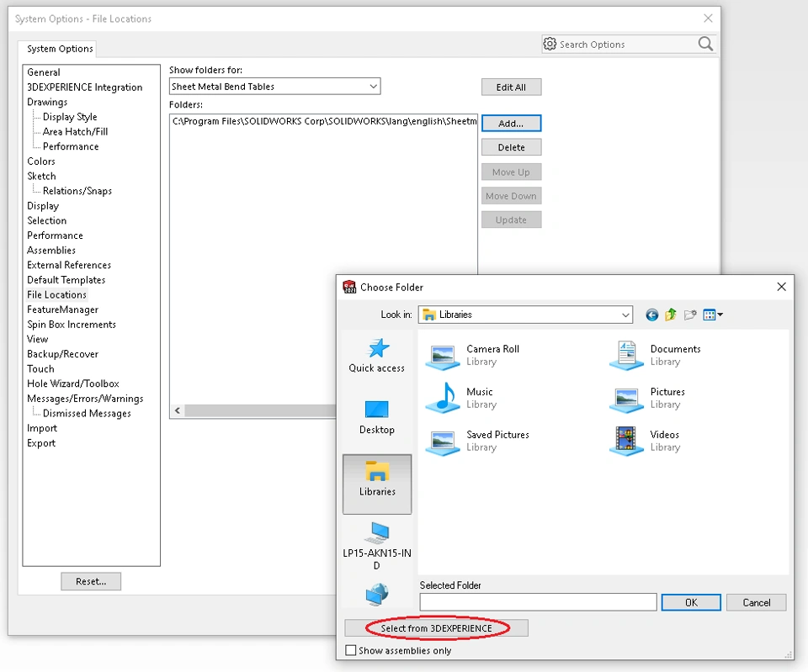Click Cancel in Choose Folder dialog
This screenshot has height=672, width=808.
tap(756, 602)
